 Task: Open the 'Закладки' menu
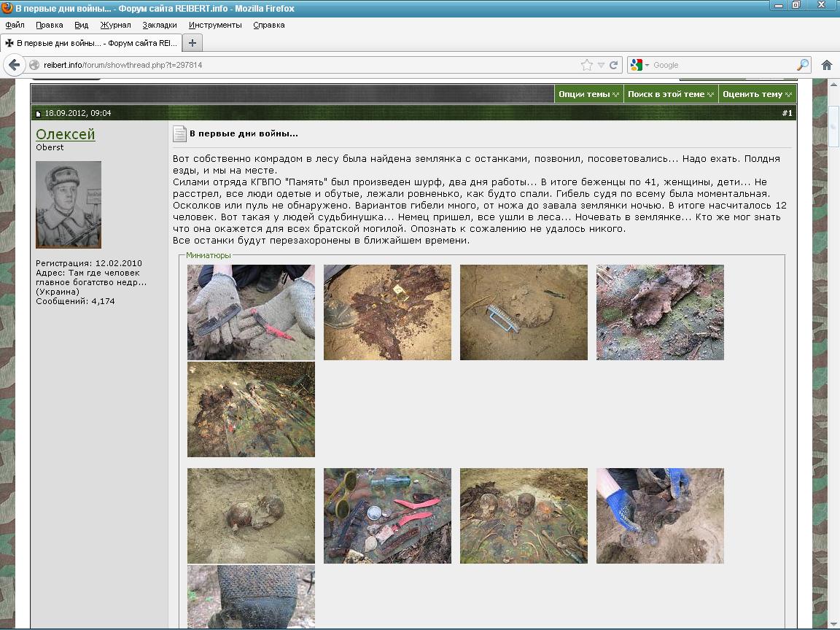coord(159,25)
